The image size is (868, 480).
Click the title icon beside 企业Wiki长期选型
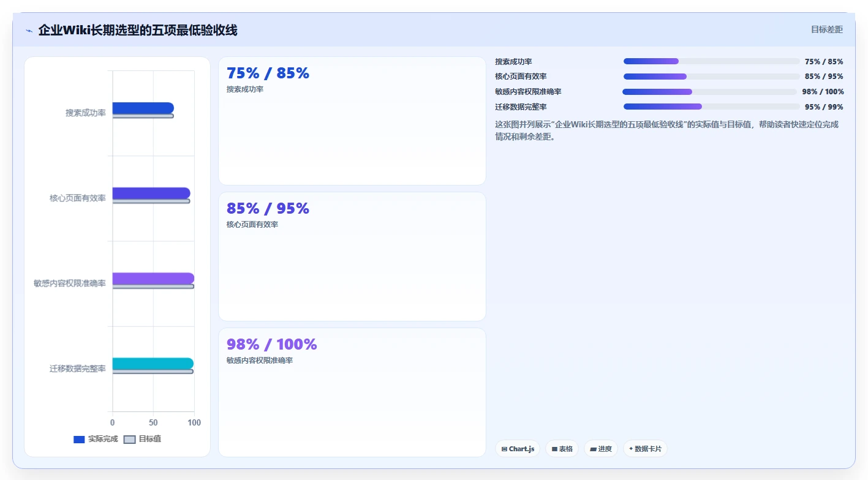(x=29, y=31)
